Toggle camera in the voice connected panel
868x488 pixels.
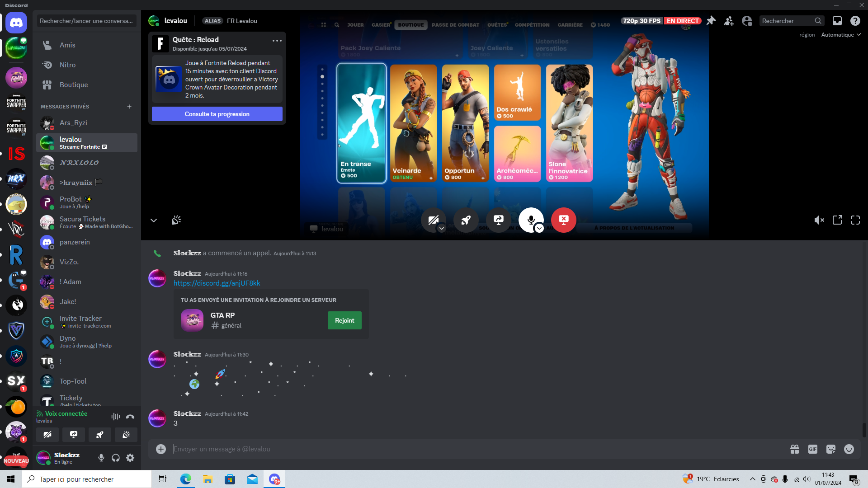(47, 435)
